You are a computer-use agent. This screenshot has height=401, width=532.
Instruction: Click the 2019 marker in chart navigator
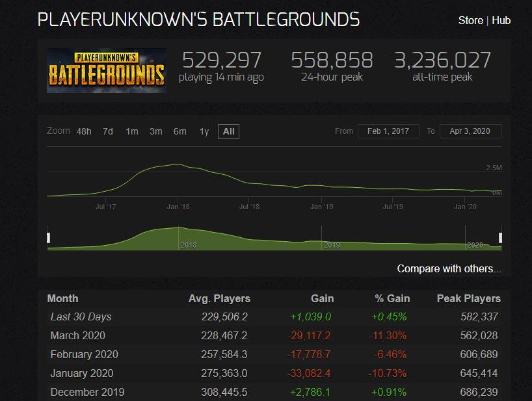pyautogui.click(x=332, y=245)
